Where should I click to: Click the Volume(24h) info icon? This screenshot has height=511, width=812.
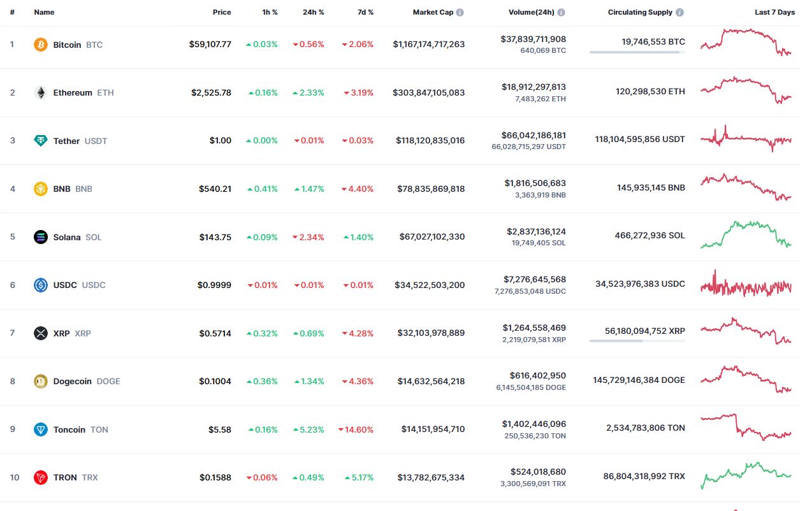click(561, 12)
